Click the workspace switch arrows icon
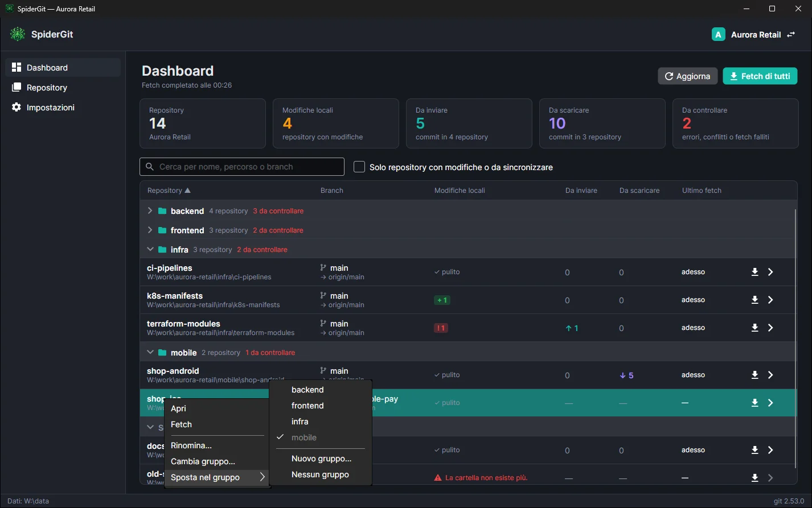This screenshot has height=508, width=812. (x=791, y=35)
